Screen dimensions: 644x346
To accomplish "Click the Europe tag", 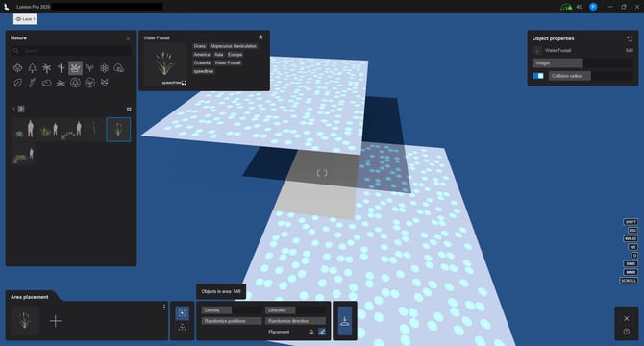I will click(235, 55).
